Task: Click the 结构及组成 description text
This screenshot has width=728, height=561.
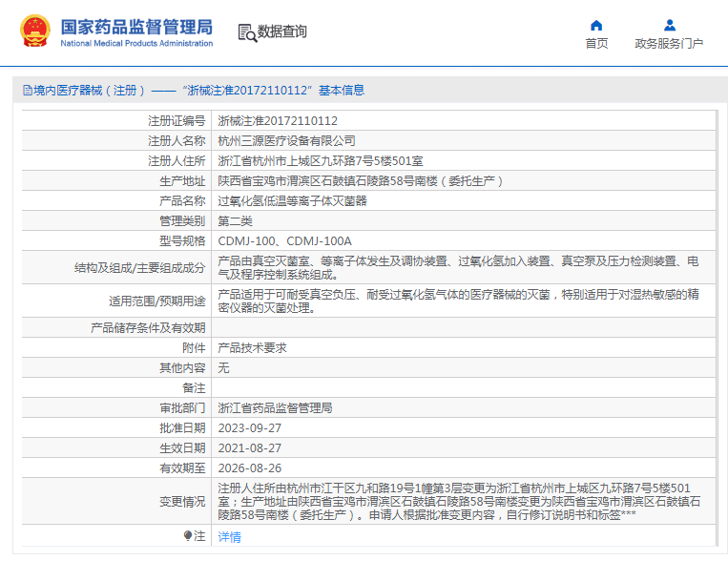Action: click(458, 267)
